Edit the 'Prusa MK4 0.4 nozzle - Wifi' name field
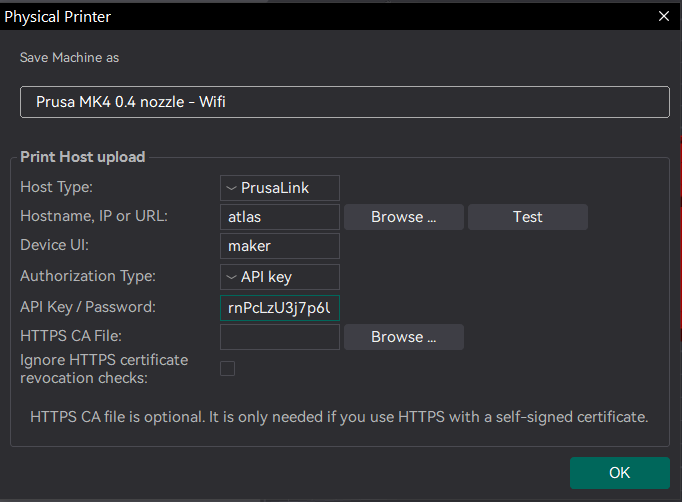Image resolution: width=682 pixels, height=502 pixels. [344, 102]
